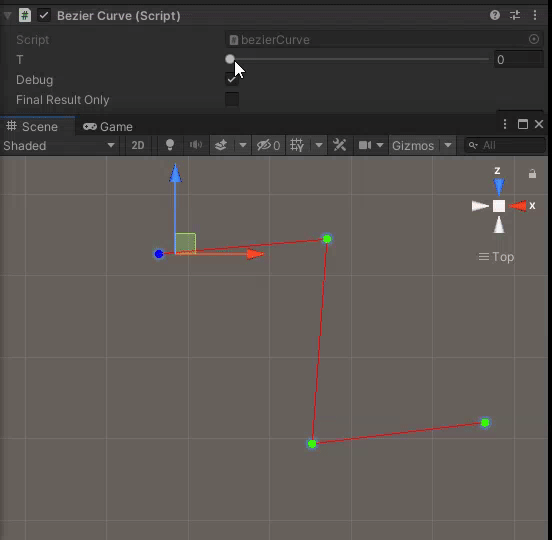
Task: Toggle hidden objects visibility counter
Action: point(268,145)
